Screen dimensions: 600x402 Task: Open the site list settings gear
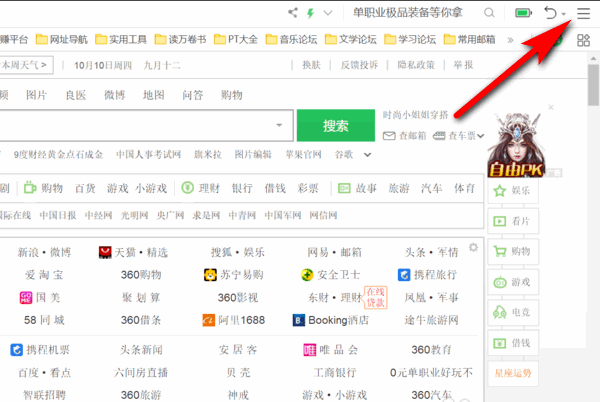(x=473, y=247)
